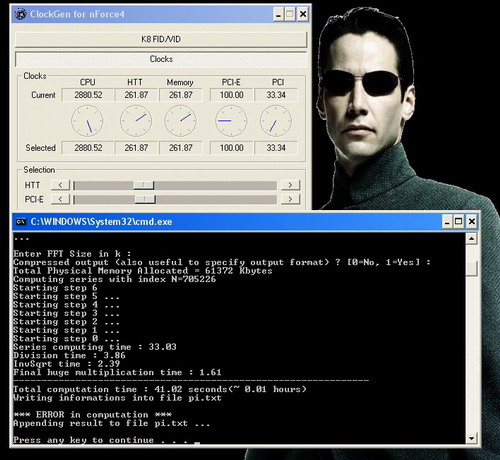Click the ClockGen title bar app icon
Screen dimensions: 500x460
[x=21, y=14]
